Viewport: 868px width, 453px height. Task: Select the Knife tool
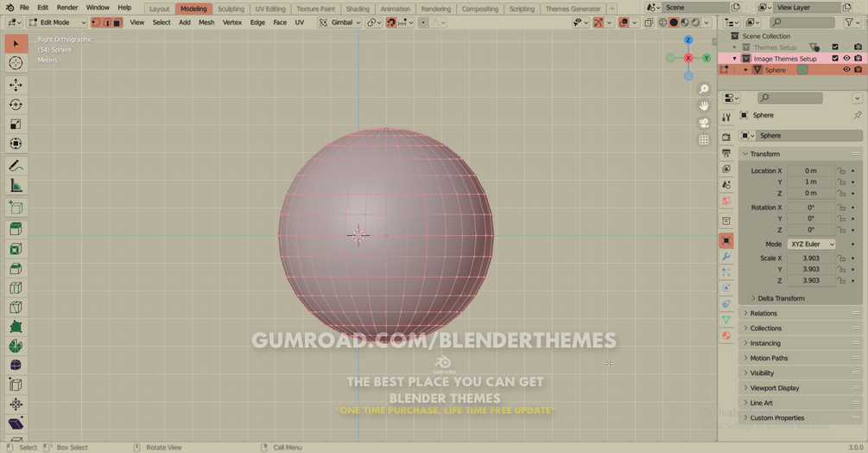(x=16, y=308)
